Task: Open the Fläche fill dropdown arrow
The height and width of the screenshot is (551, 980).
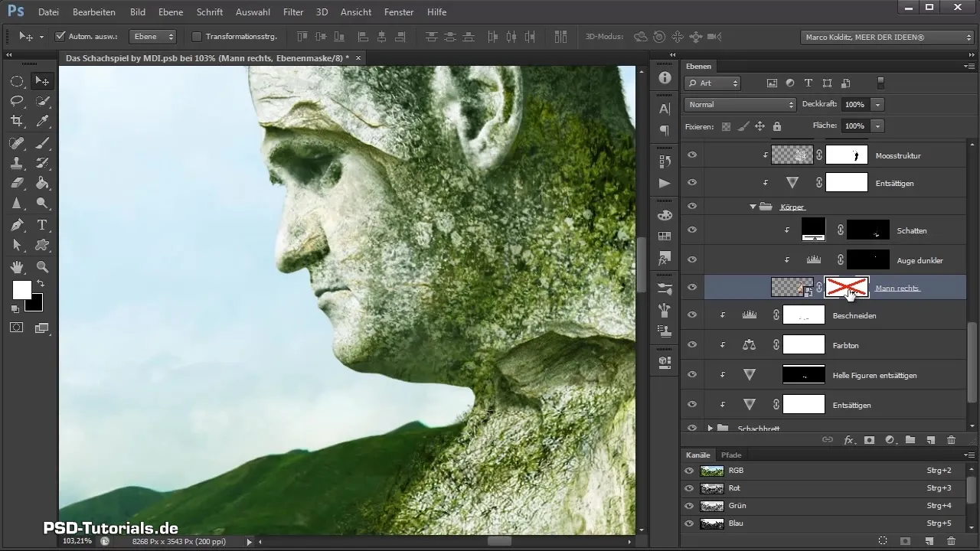Action: tap(877, 126)
